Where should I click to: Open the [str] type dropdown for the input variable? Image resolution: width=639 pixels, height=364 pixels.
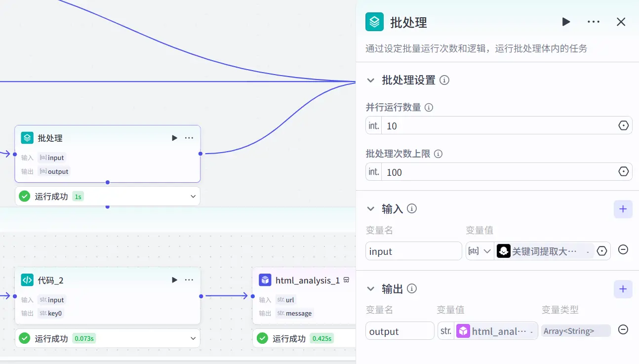point(479,250)
